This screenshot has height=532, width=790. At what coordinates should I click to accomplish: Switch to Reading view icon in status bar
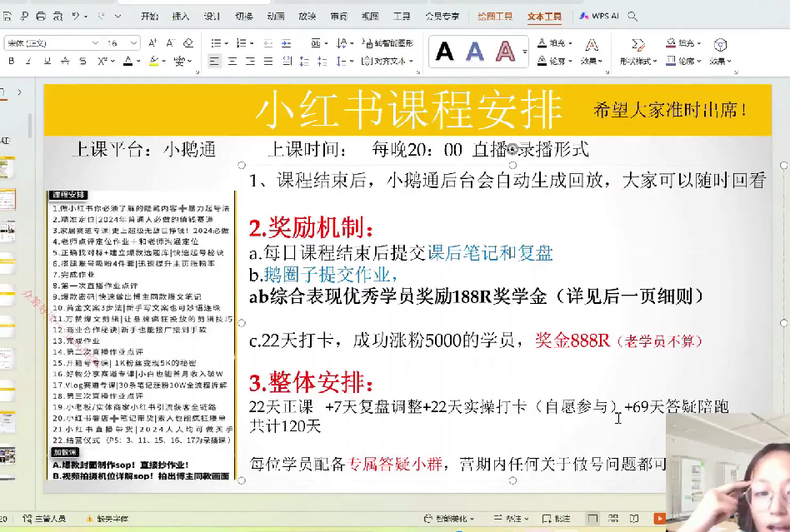tap(634, 518)
